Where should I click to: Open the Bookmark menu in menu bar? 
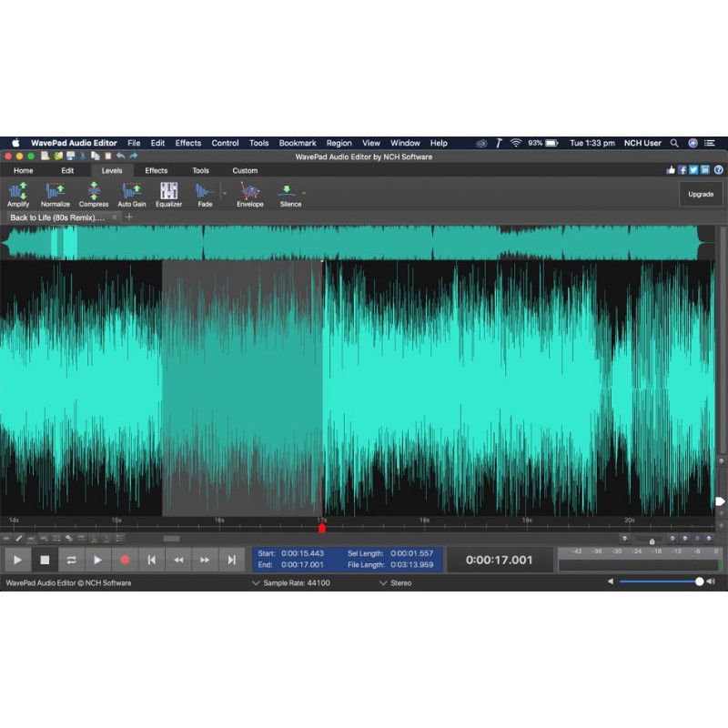(298, 143)
